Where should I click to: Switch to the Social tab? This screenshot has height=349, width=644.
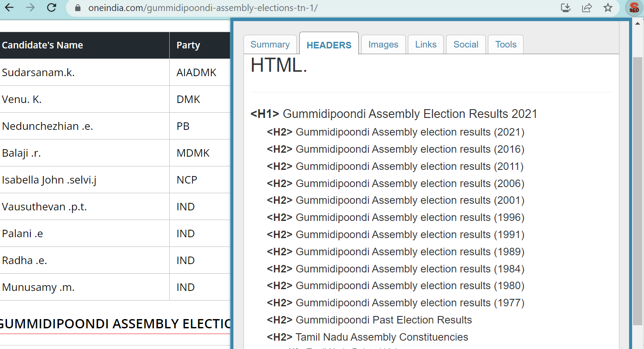click(x=466, y=44)
